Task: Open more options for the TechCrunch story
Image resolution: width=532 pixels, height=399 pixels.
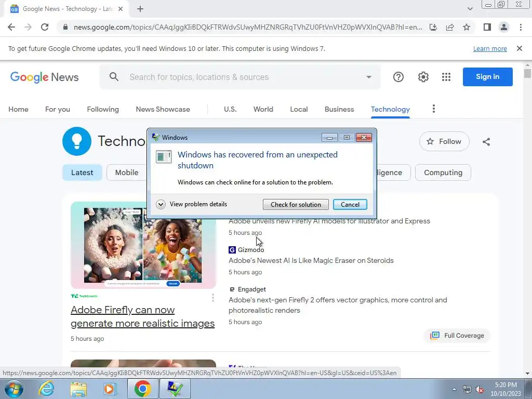Action: pos(212,298)
